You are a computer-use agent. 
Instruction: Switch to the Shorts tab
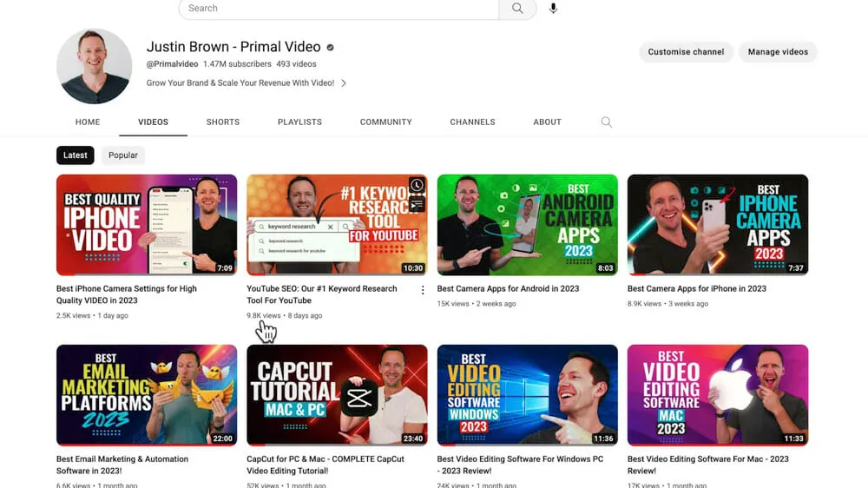223,122
